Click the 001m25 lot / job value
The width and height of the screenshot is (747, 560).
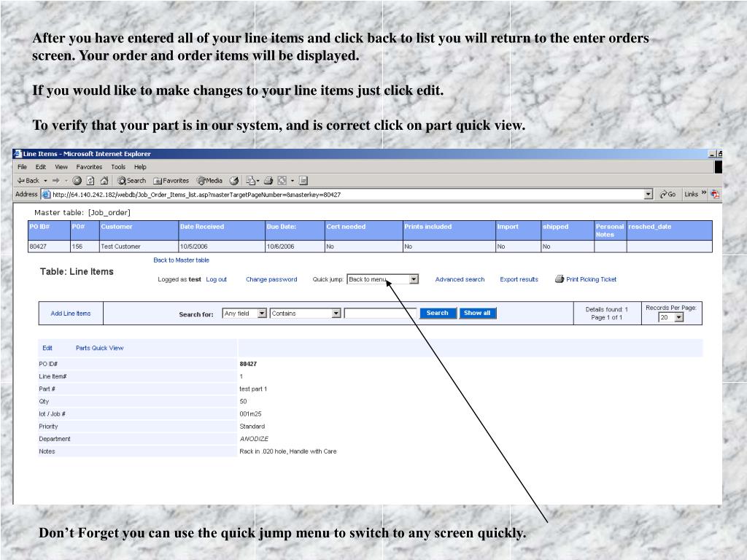pos(250,414)
